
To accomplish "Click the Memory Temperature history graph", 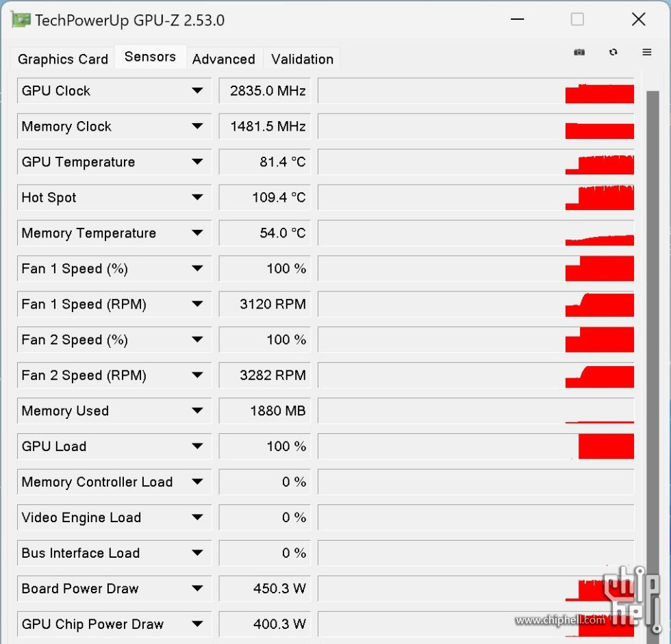I will click(x=476, y=233).
